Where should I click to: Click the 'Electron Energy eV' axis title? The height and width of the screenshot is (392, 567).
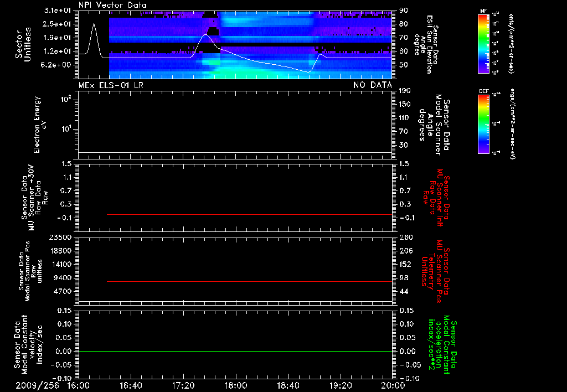coord(40,125)
